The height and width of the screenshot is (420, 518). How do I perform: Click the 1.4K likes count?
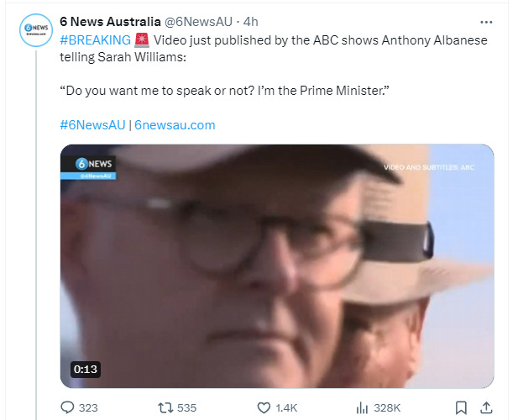click(x=286, y=407)
